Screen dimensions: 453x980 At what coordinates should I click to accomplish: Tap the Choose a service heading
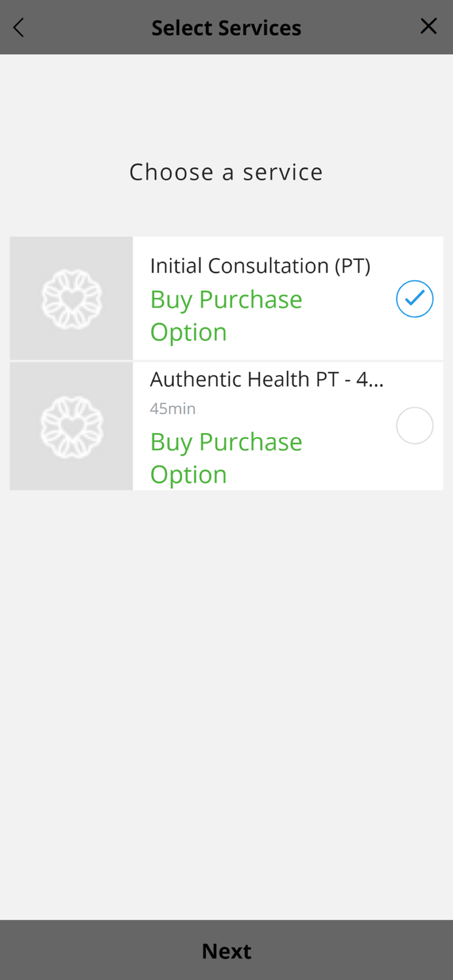226,171
